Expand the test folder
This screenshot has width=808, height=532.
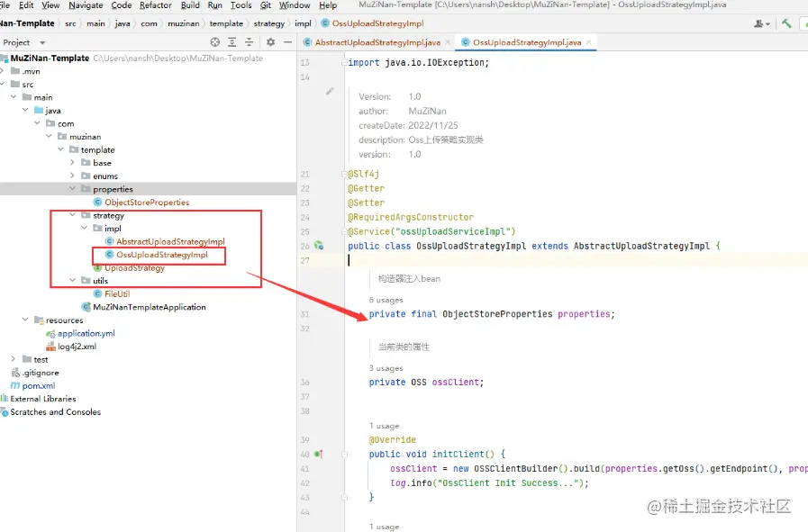[14, 359]
